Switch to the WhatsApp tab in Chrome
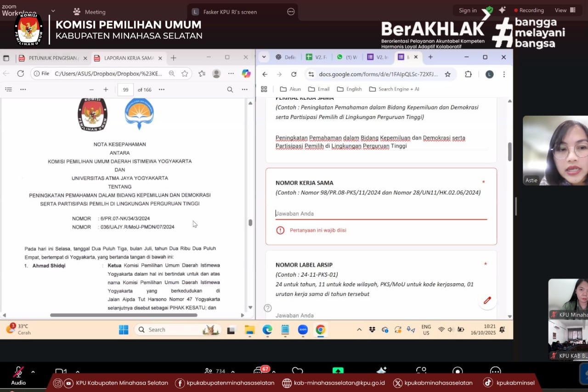This screenshot has height=392, width=588. (347, 57)
